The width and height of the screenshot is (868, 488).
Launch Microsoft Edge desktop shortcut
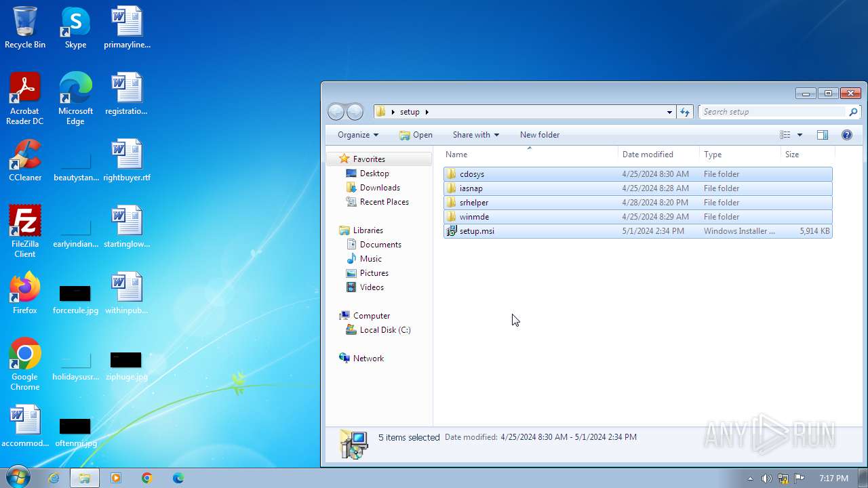[x=75, y=99]
